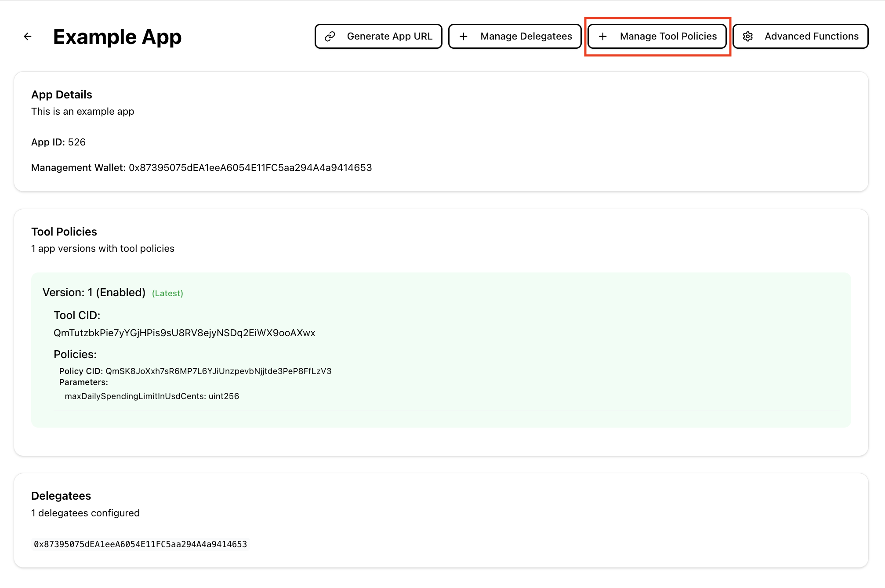Click '1 delegatees configured' text
Screen dimensions: 885x588
[x=85, y=513]
